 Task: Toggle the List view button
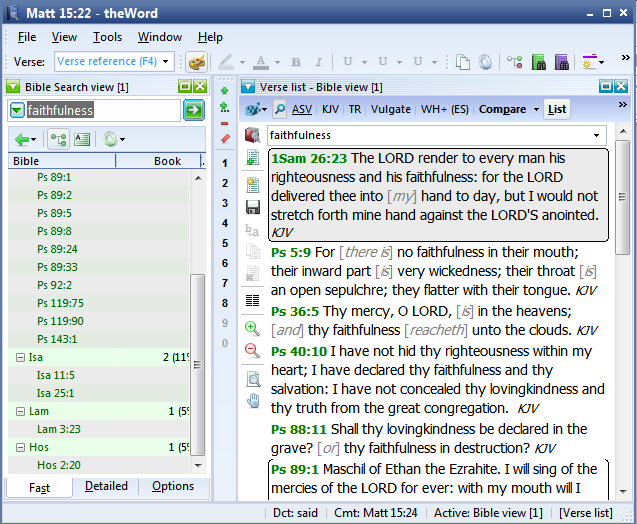pyautogui.click(x=557, y=109)
